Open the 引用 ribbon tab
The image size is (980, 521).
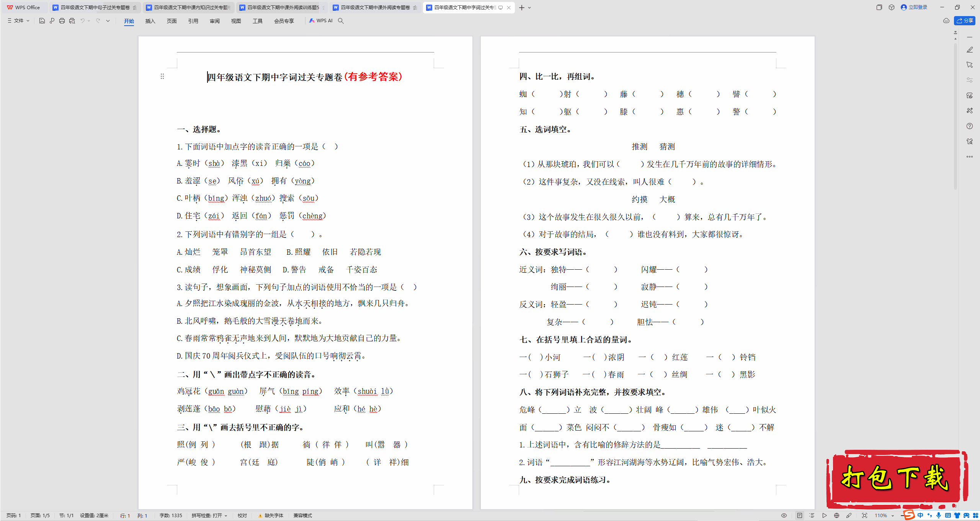(193, 21)
